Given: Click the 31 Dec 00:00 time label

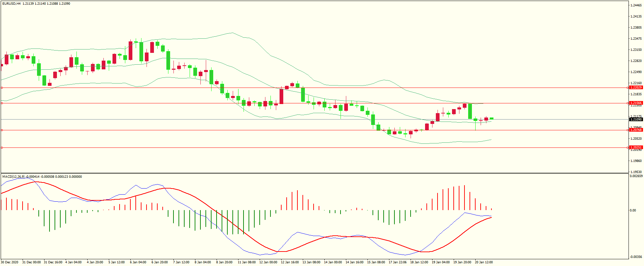Looking at the screenshot, I should pyautogui.click(x=31, y=262).
